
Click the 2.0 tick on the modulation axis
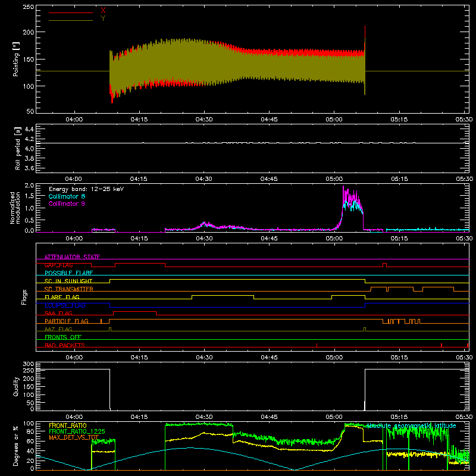(x=29, y=186)
